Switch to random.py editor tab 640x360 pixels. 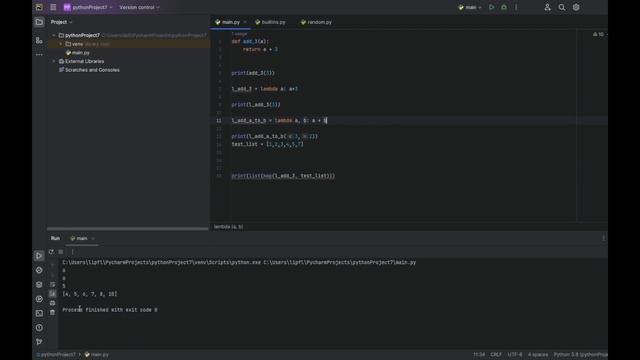(316, 22)
